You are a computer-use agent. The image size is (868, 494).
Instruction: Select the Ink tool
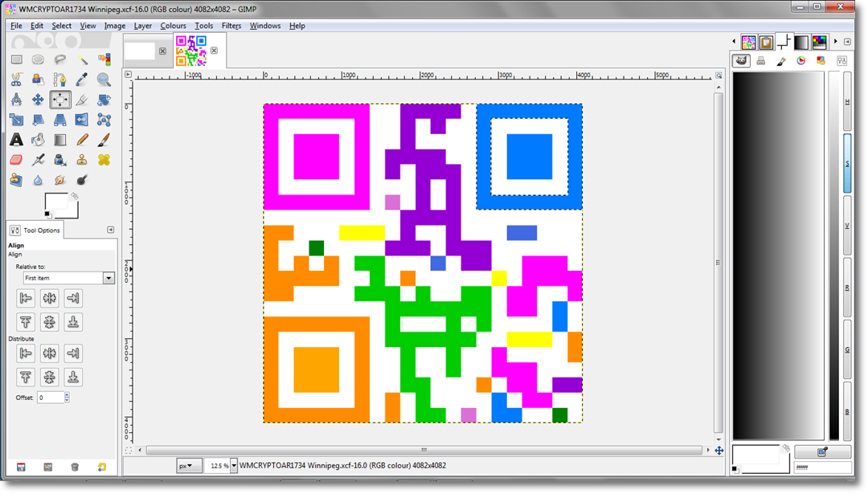tap(59, 160)
